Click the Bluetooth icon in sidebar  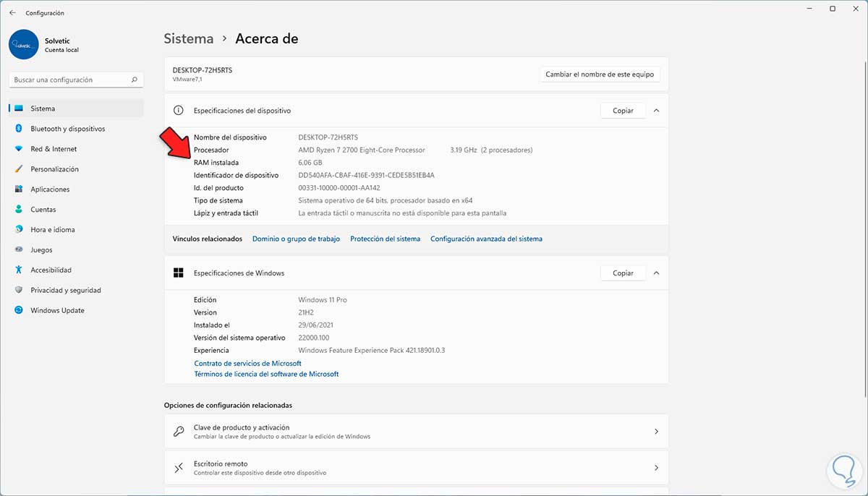(x=19, y=129)
